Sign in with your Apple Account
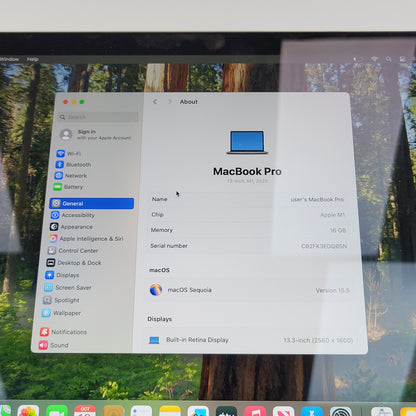 pos(95,134)
